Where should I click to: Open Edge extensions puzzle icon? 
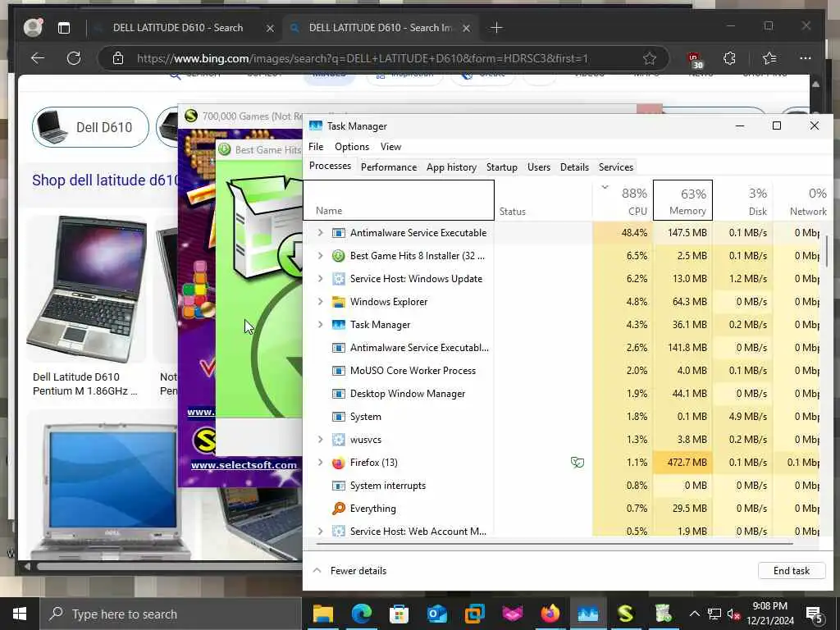pyautogui.click(x=729, y=58)
